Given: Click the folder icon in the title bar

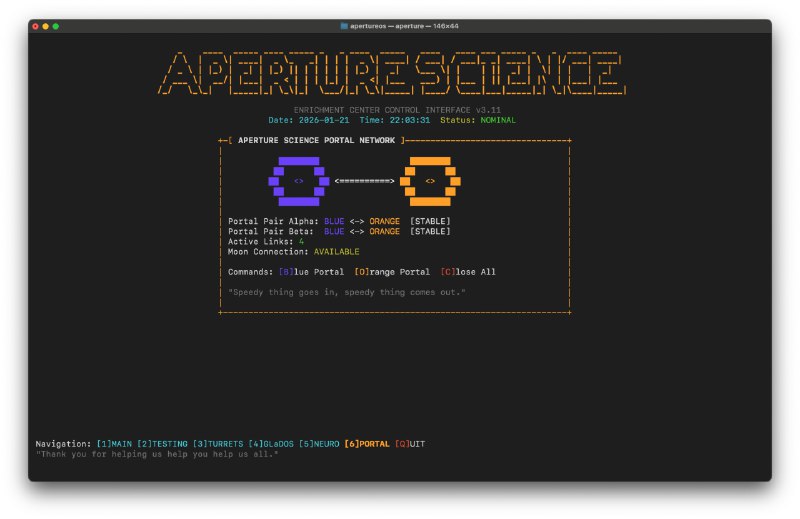Looking at the screenshot, I should pyautogui.click(x=345, y=26).
